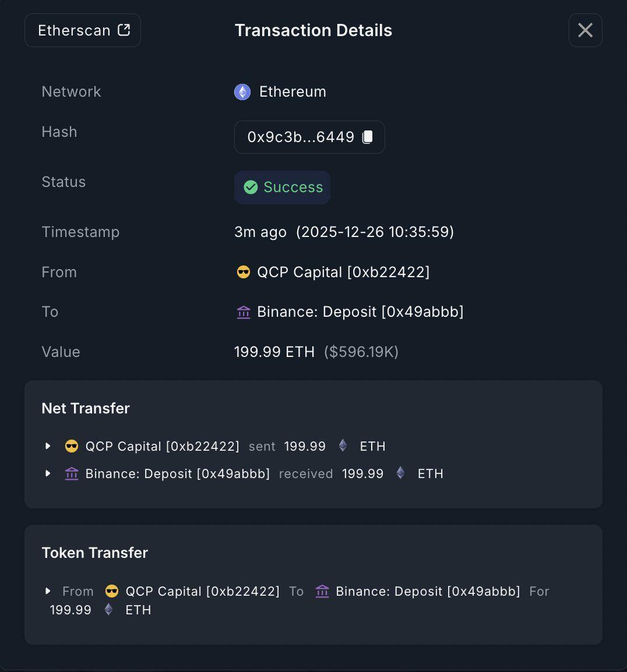The image size is (627, 672).
Task: Expand the Token Transfer detail row
Action: [x=48, y=591]
